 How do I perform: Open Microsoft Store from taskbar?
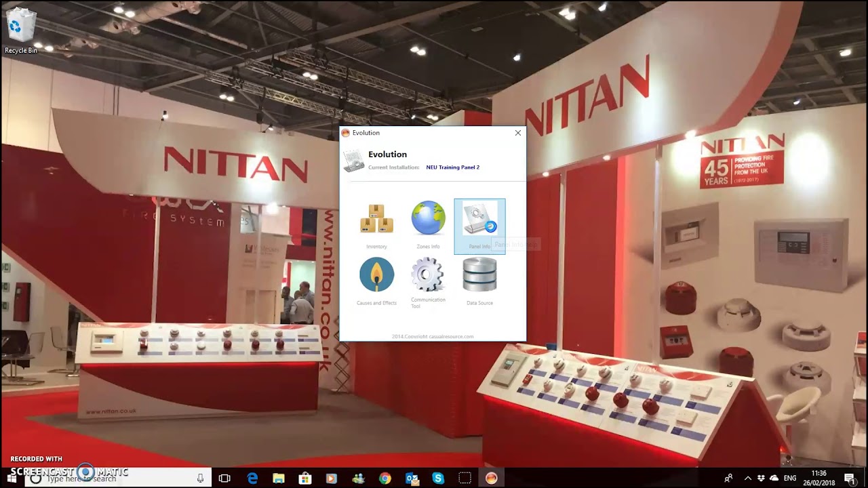tap(305, 478)
